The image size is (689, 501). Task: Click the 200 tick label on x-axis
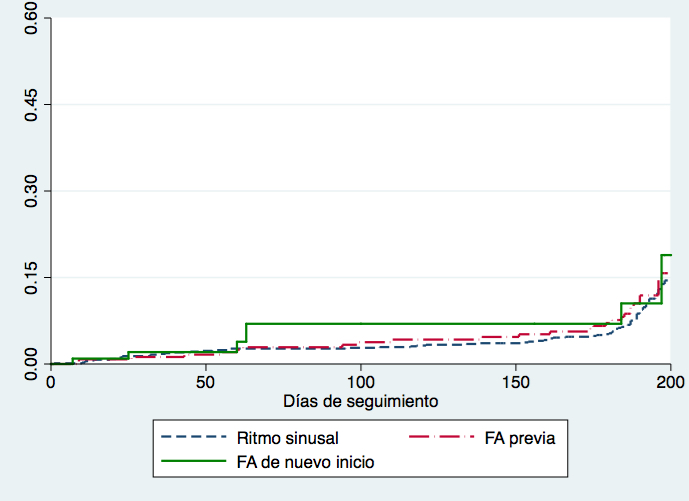point(670,381)
